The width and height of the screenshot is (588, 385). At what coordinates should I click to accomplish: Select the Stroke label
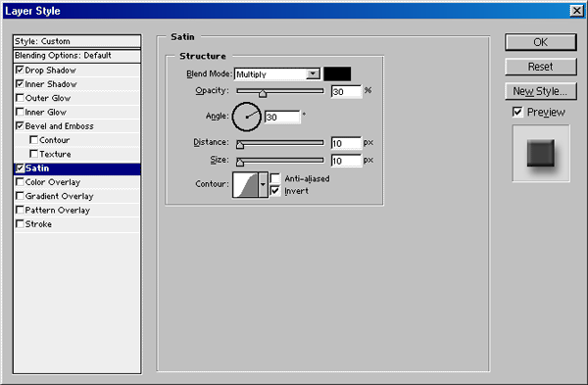pos(38,224)
